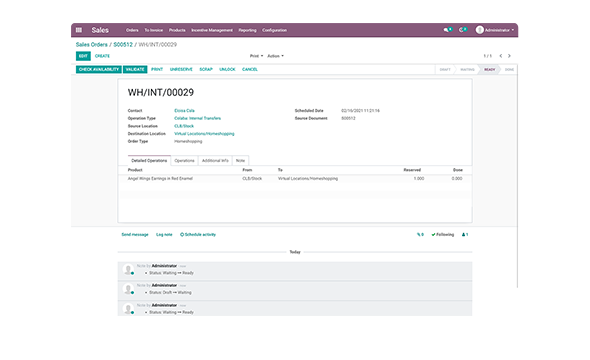Go to next record with right chevron
This screenshot has height=360, width=590.
click(x=509, y=56)
